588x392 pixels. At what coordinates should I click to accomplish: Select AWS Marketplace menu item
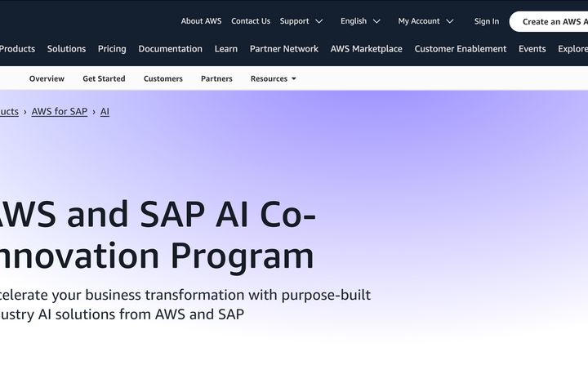366,49
